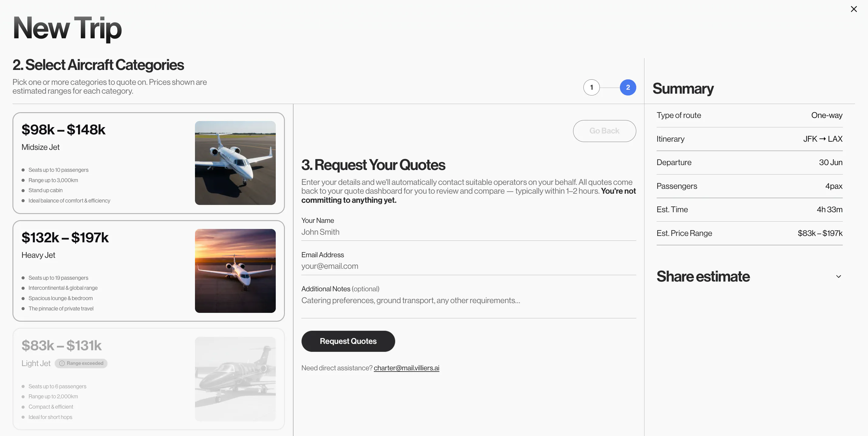Click 'Seats up to 10 passengers' bullet
This screenshot has width=868, height=436.
58,170
